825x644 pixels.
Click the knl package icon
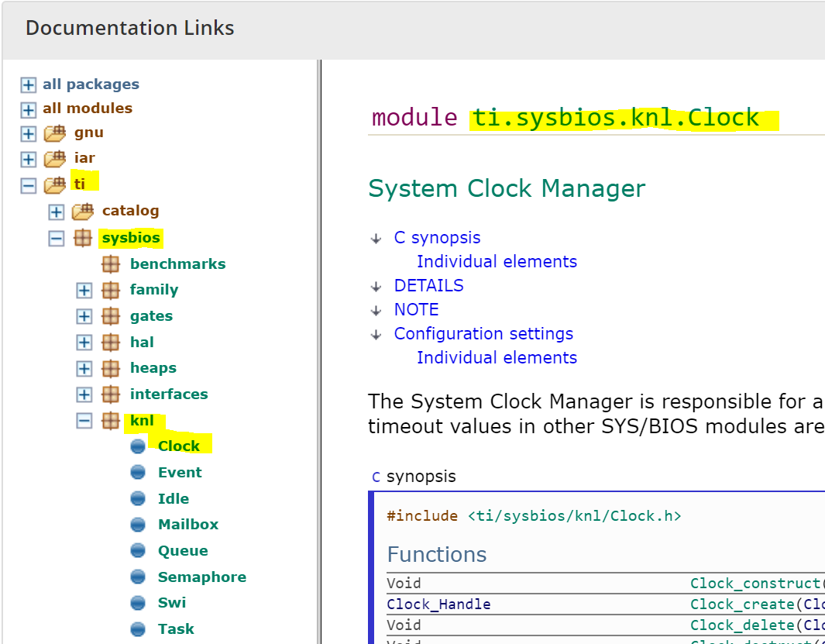coord(111,421)
